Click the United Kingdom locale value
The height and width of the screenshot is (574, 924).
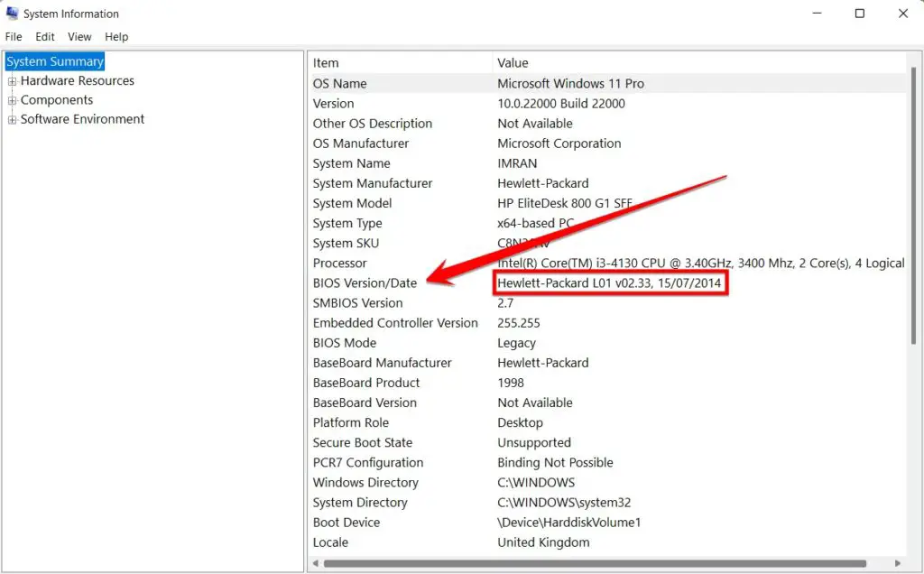pyautogui.click(x=543, y=542)
